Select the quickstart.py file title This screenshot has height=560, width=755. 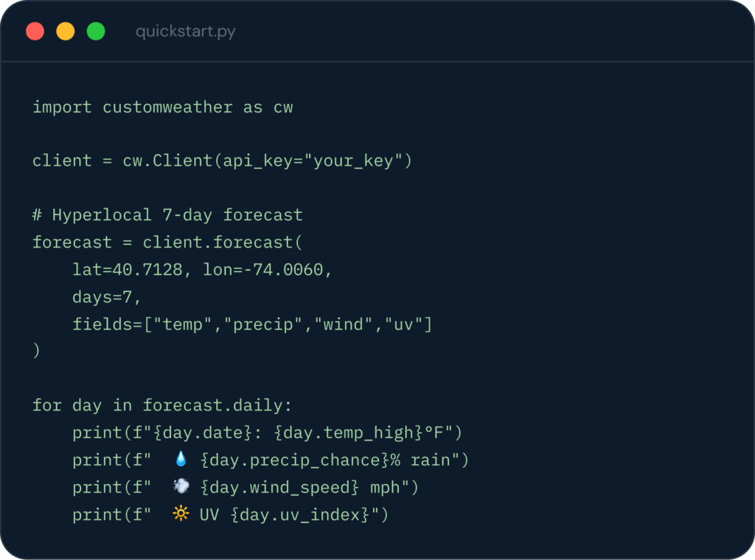tap(185, 32)
